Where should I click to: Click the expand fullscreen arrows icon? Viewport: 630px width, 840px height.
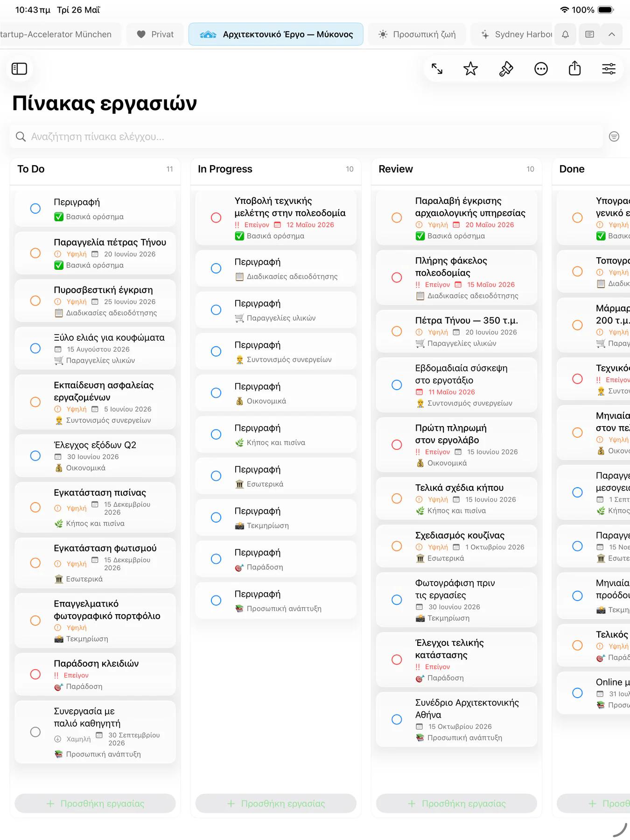(437, 69)
